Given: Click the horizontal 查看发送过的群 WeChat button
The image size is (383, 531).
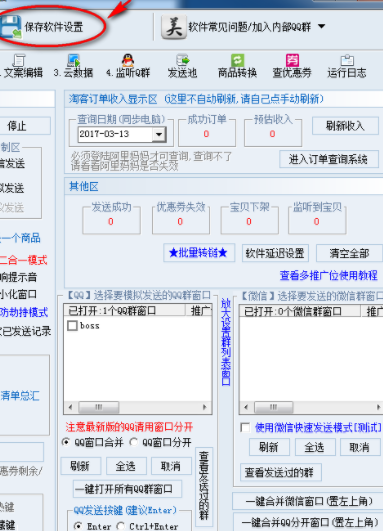Looking at the screenshot, I should tap(280, 472).
